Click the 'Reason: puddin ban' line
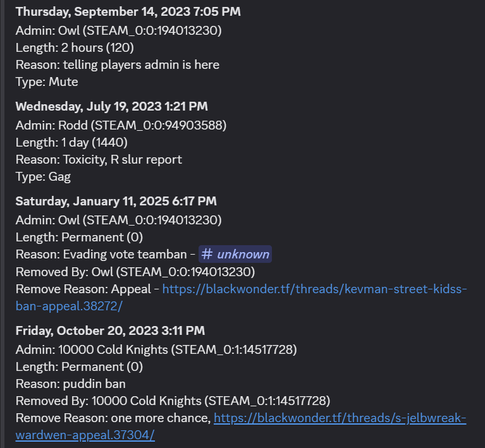 click(x=71, y=384)
